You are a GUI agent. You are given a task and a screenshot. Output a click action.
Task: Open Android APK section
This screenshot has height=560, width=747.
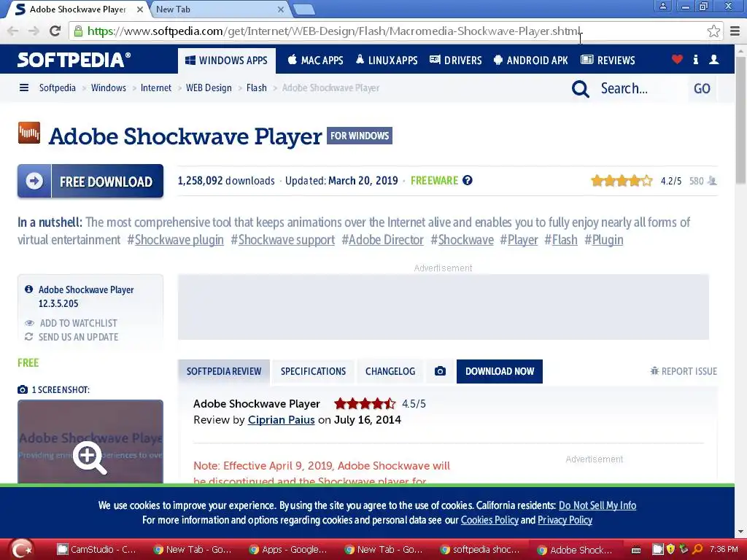(x=531, y=61)
